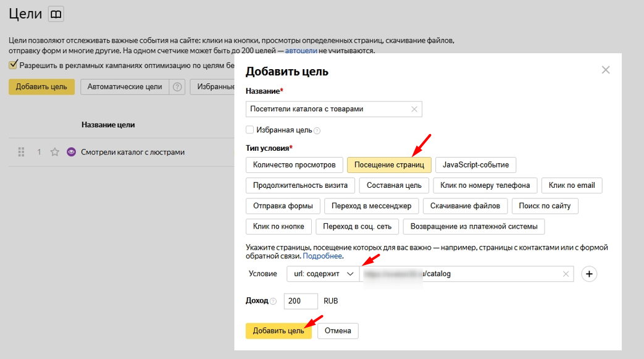The image size is (644, 359).
Task: Click the page's yellow Добавить цель button
Action: (41, 87)
